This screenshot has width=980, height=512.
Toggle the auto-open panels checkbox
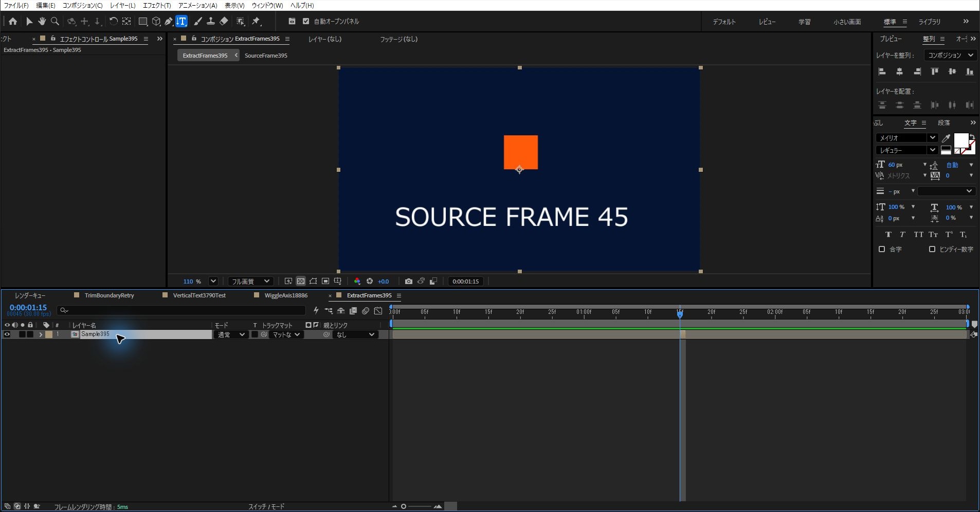pos(306,21)
